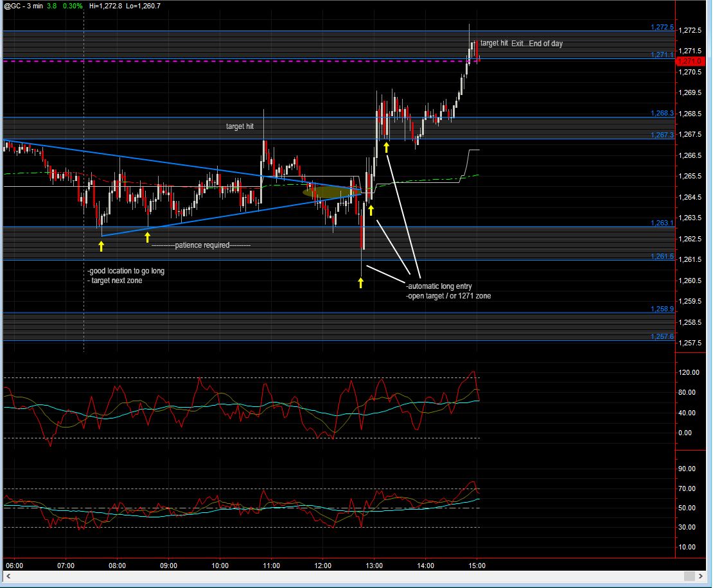The width and height of the screenshot is (713, 588).
Task: Click the 06:00 time axis label
Action: pyautogui.click(x=15, y=566)
